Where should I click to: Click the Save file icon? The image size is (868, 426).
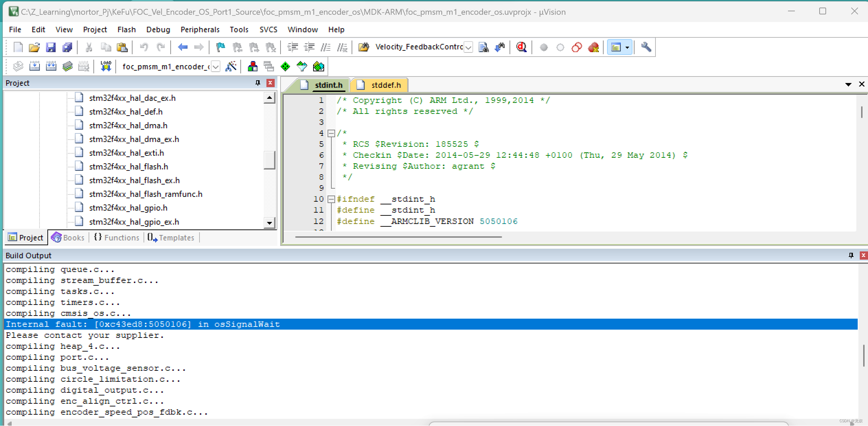51,47
